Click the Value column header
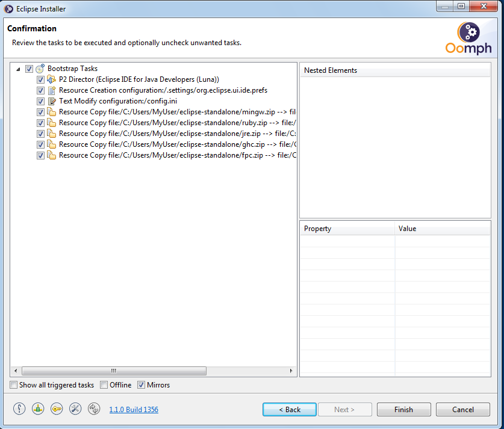 click(x=443, y=229)
